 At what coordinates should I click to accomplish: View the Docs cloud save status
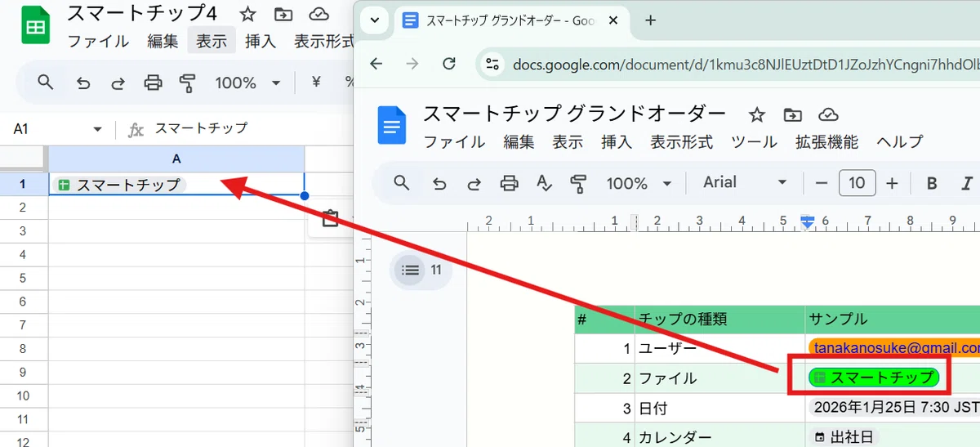829,114
